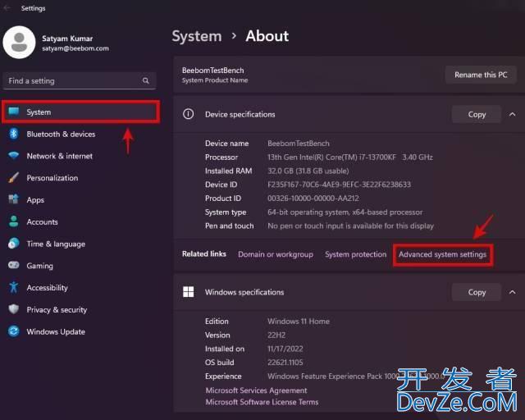
Task: Open Time & language settings
Action: (80, 244)
